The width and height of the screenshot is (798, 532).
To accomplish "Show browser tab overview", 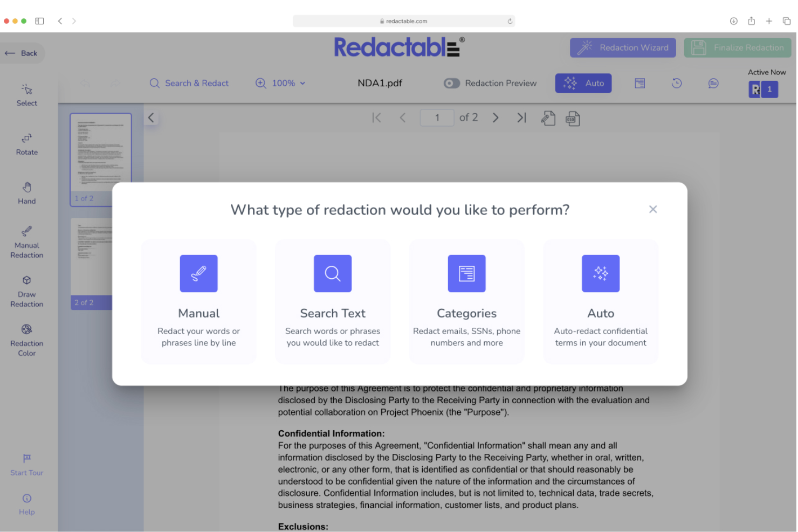I will pos(787,21).
